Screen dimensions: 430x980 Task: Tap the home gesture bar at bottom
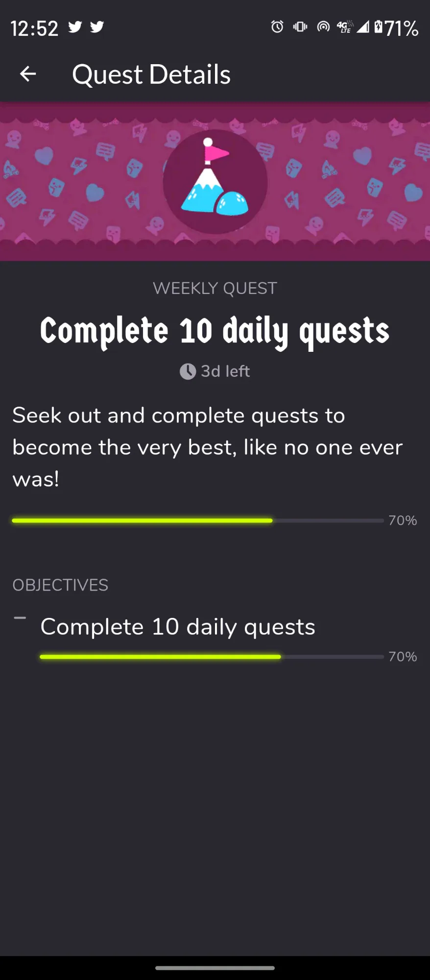pyautogui.click(x=215, y=968)
